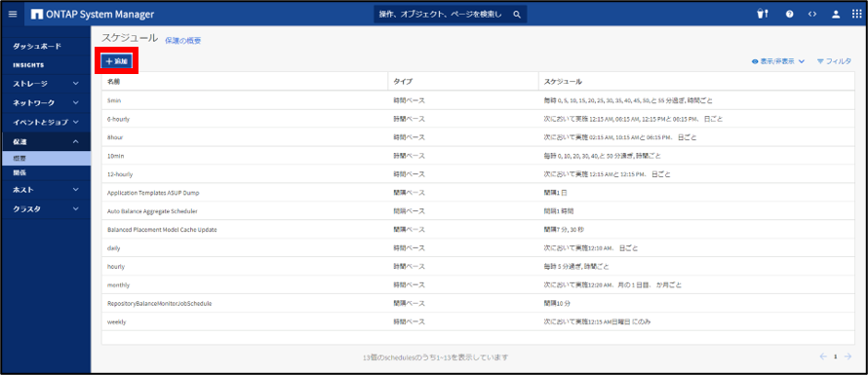Open the 保護の概要 link
The image size is (868, 375).
tap(182, 41)
